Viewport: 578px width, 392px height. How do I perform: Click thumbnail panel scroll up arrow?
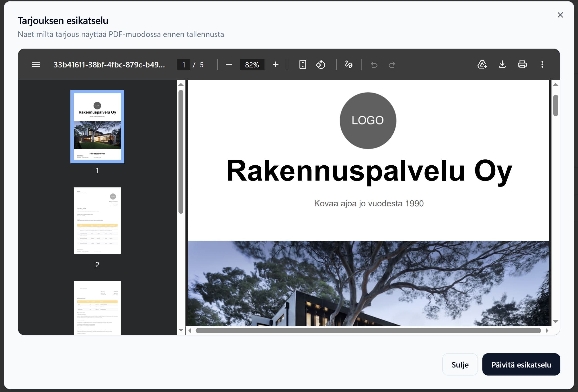[181, 84]
